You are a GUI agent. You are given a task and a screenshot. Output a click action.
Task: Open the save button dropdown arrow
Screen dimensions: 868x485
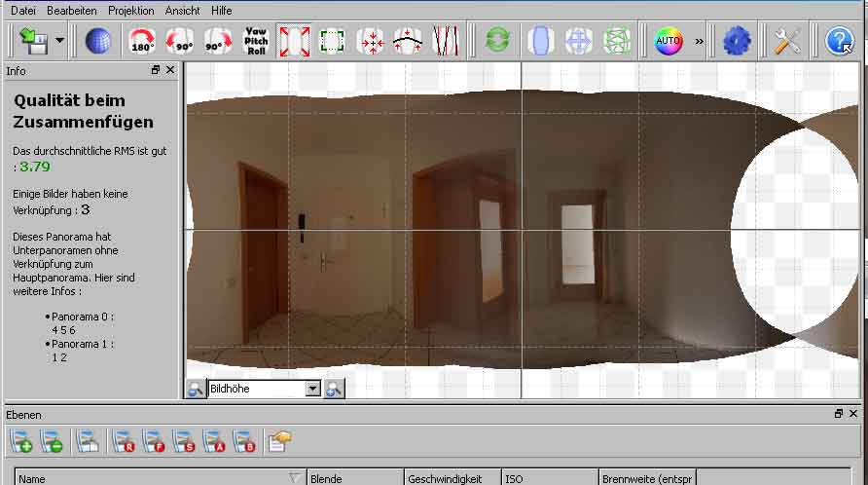(x=60, y=41)
